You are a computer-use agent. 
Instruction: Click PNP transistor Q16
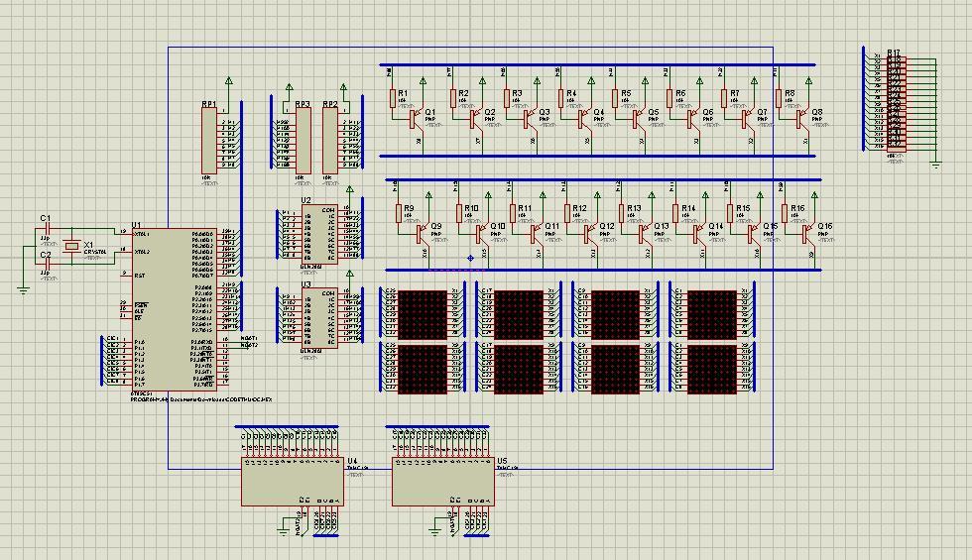[807, 231]
